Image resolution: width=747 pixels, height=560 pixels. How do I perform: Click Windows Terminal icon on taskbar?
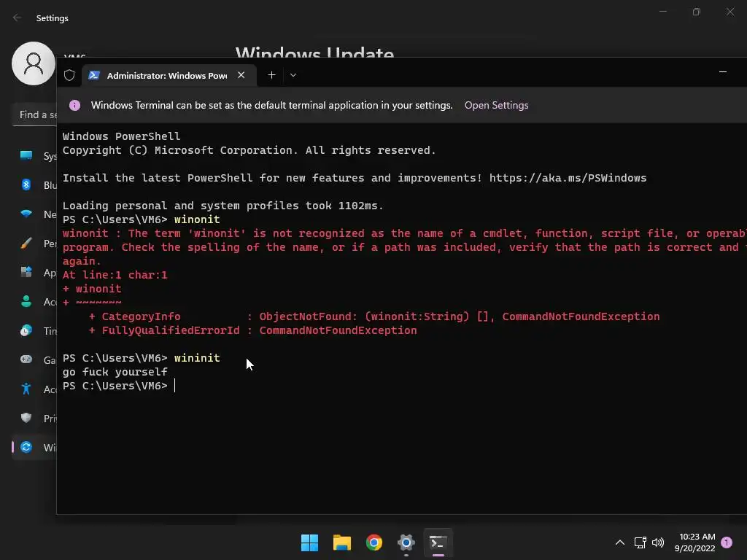pos(438,542)
